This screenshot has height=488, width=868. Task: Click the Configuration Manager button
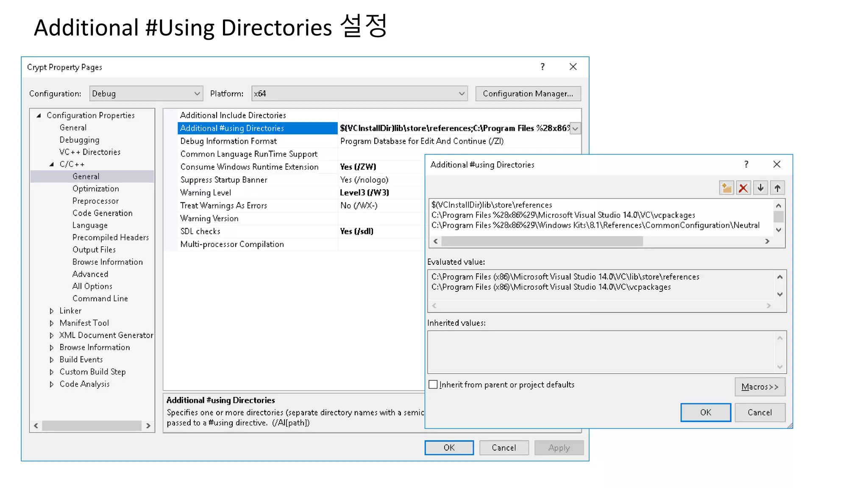pos(528,94)
